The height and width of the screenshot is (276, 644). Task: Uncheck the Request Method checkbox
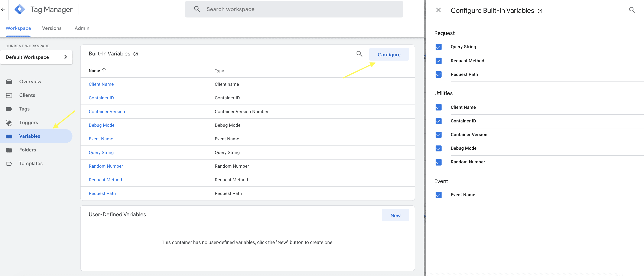(x=438, y=61)
